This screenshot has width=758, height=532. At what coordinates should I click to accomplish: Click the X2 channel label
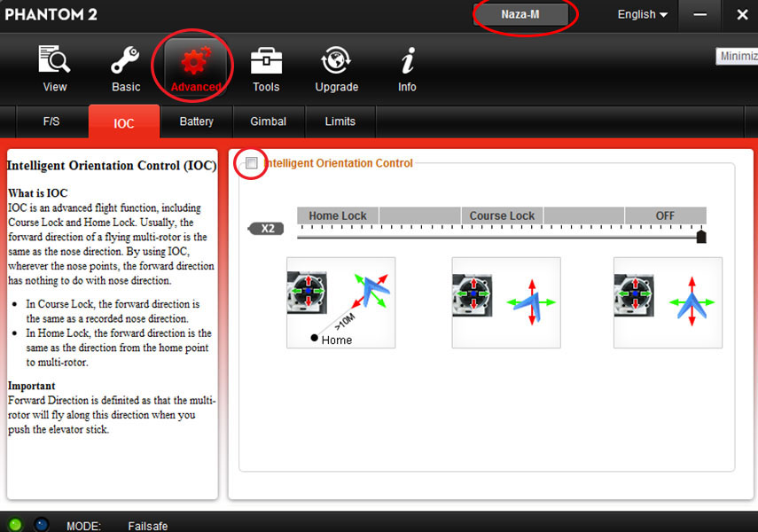click(x=266, y=228)
